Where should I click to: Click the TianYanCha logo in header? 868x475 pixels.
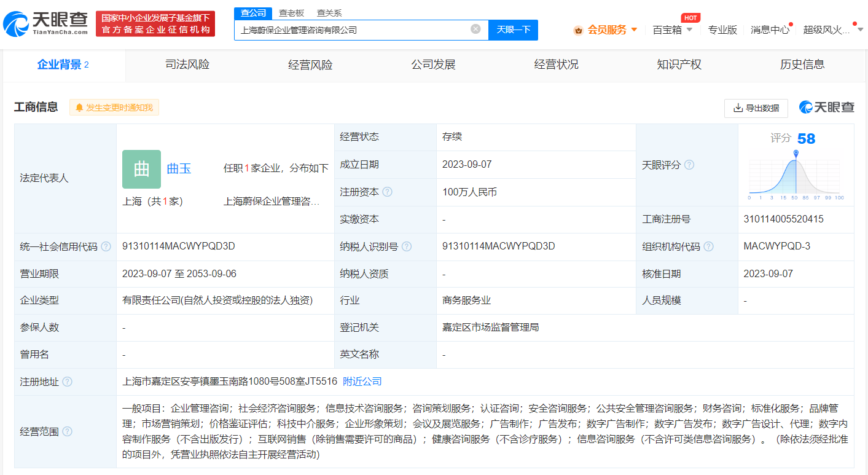(x=46, y=24)
